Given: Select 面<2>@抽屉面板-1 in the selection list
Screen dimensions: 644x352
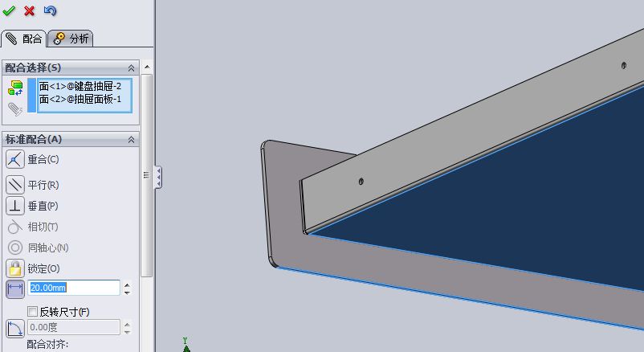Looking at the screenshot, I should [x=80, y=99].
